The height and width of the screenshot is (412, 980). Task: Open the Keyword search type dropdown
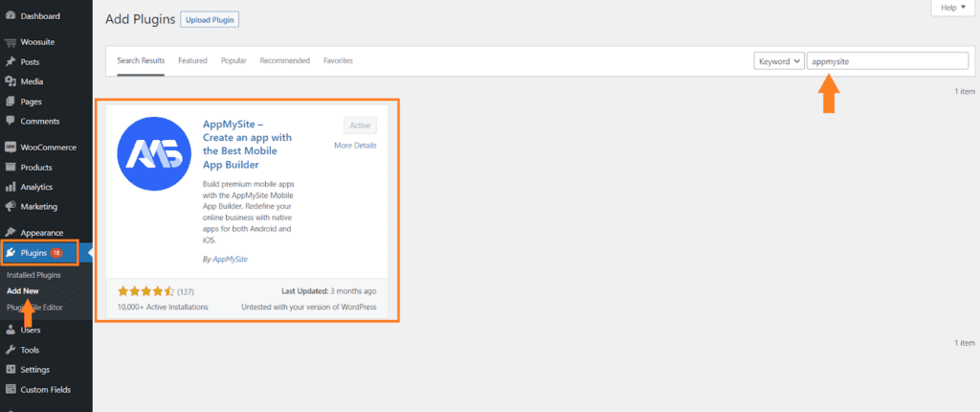pyautogui.click(x=779, y=61)
